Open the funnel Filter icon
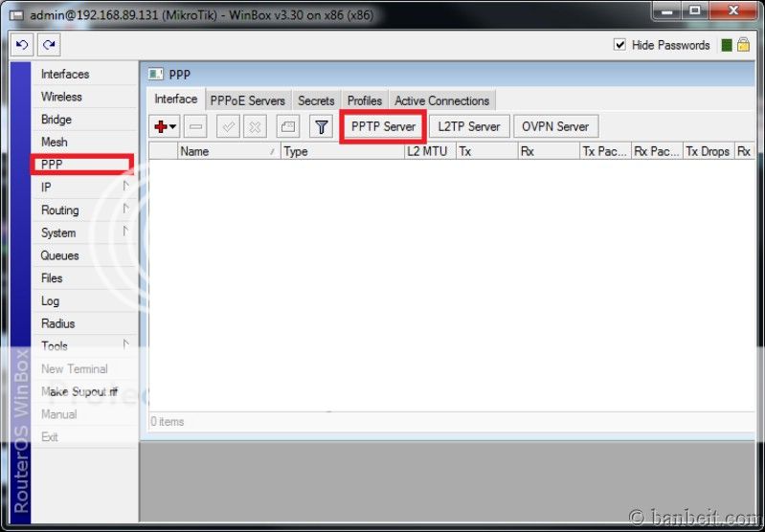765x532 pixels. 322,126
